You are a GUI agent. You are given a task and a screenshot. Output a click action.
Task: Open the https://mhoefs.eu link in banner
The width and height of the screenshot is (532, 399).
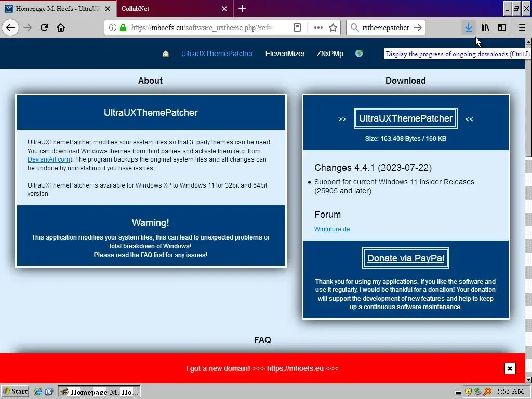pos(295,368)
